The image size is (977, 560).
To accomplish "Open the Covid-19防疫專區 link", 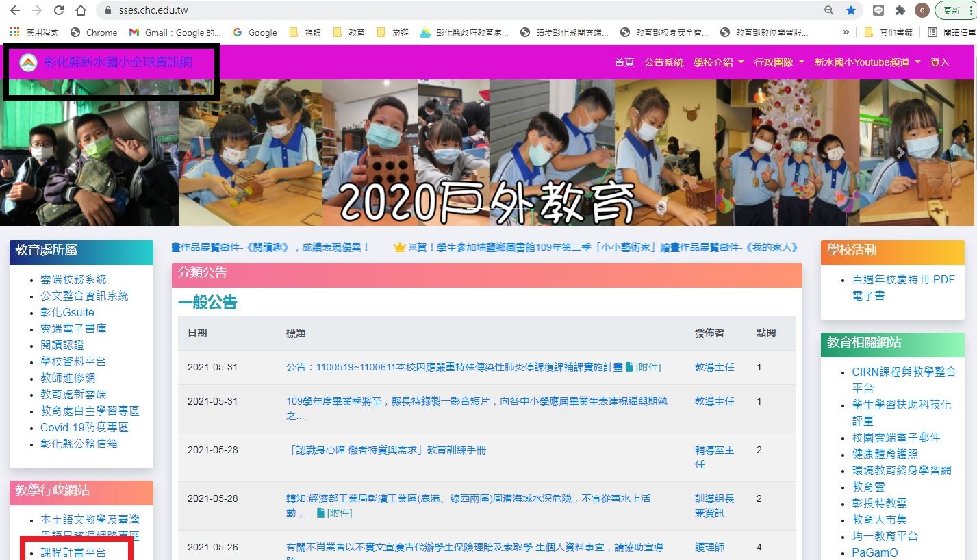I will 84,427.
